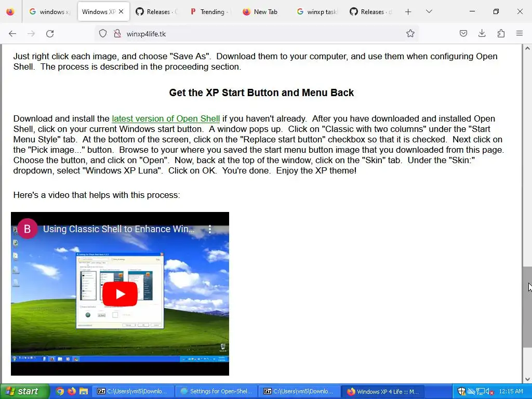Open File Explorer from the taskbar quick launch
532x399 pixels.
tap(84, 391)
